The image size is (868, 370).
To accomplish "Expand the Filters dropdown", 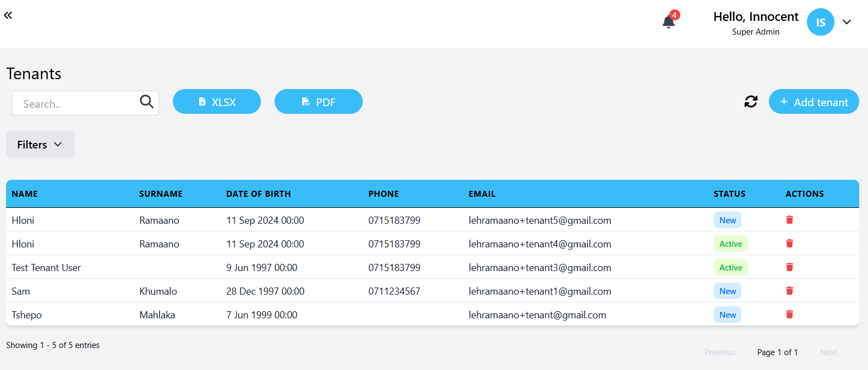I will (40, 144).
